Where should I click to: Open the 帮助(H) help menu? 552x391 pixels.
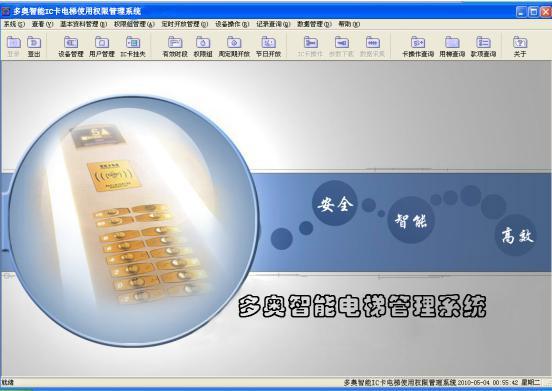(349, 24)
